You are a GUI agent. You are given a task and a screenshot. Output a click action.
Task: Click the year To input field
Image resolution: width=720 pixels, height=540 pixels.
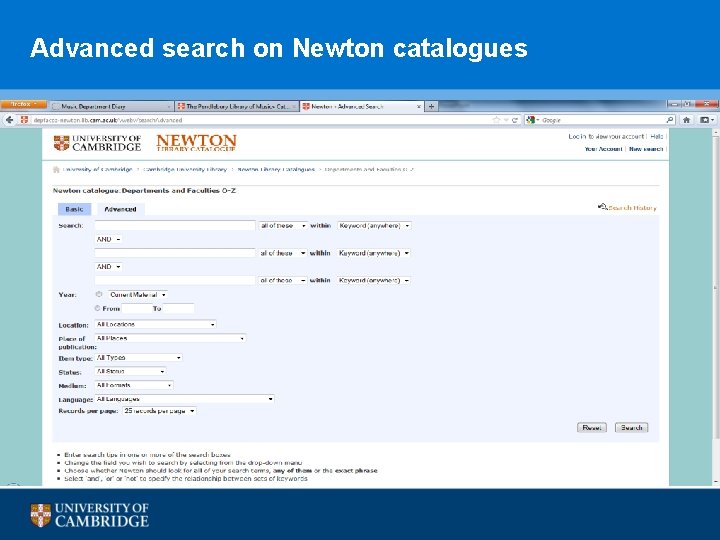(179, 309)
